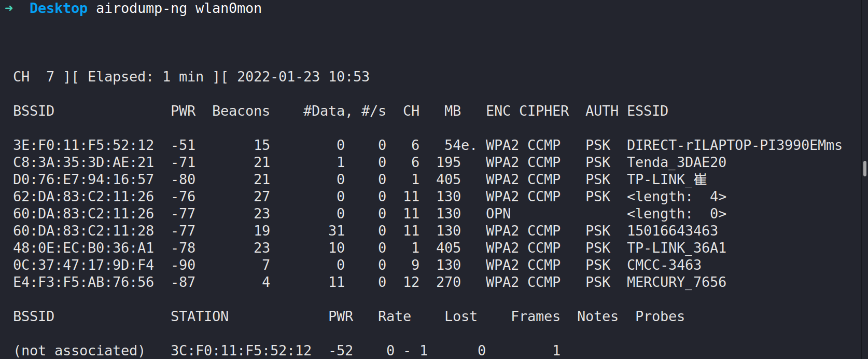
Task: Click the green prompt arrow at top-left
Action: (9, 8)
